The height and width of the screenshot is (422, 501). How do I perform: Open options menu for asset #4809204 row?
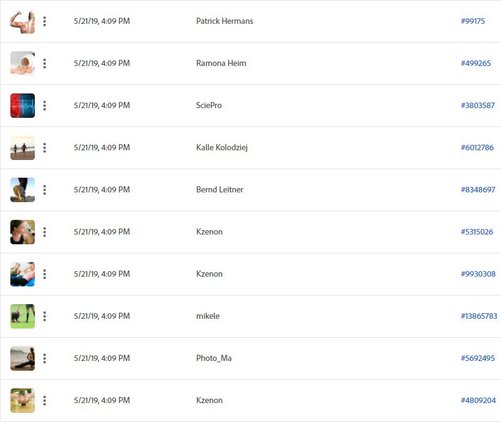tap(45, 401)
